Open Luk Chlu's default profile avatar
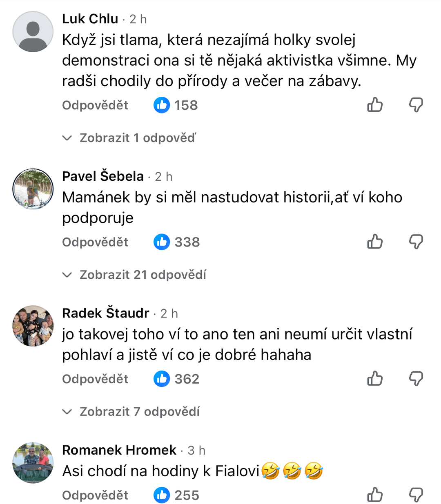This screenshot has width=441, height=504. [33, 32]
